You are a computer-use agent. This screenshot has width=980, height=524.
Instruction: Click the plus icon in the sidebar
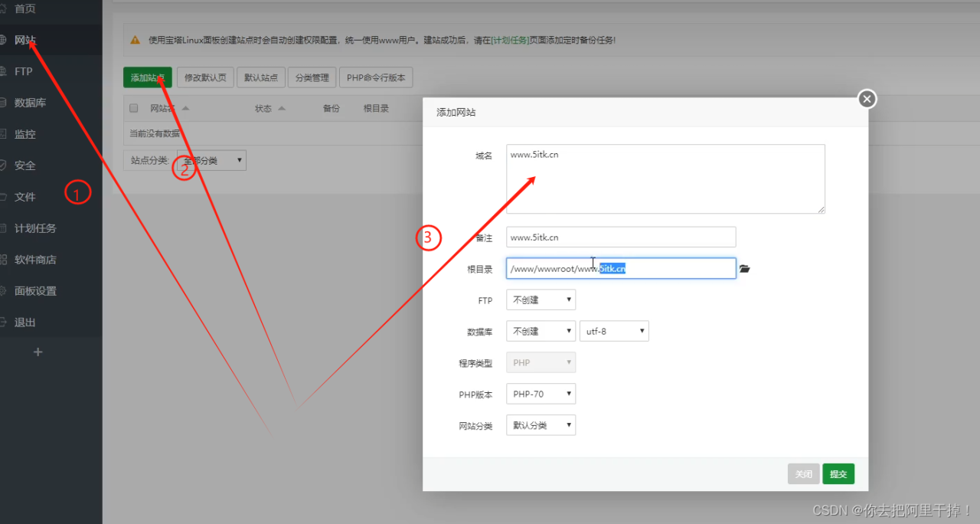click(x=38, y=352)
